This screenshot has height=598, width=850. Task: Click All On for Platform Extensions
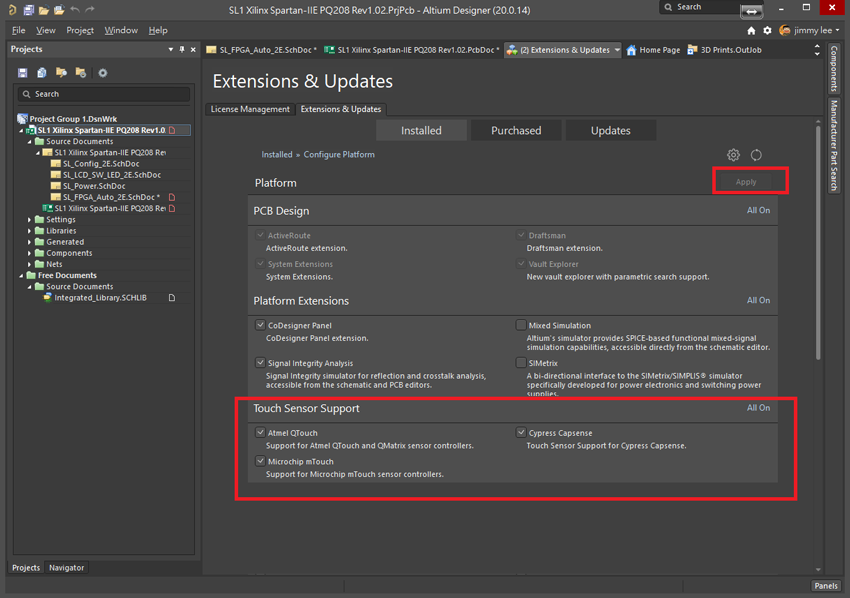(x=758, y=300)
